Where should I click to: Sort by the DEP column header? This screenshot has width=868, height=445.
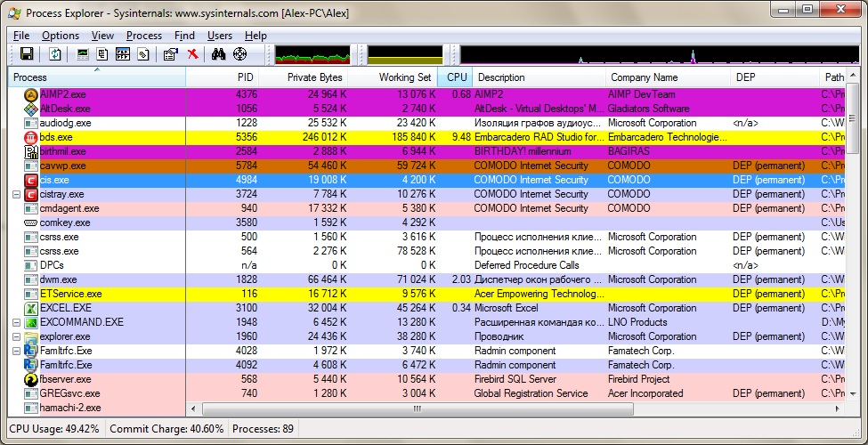click(775, 77)
